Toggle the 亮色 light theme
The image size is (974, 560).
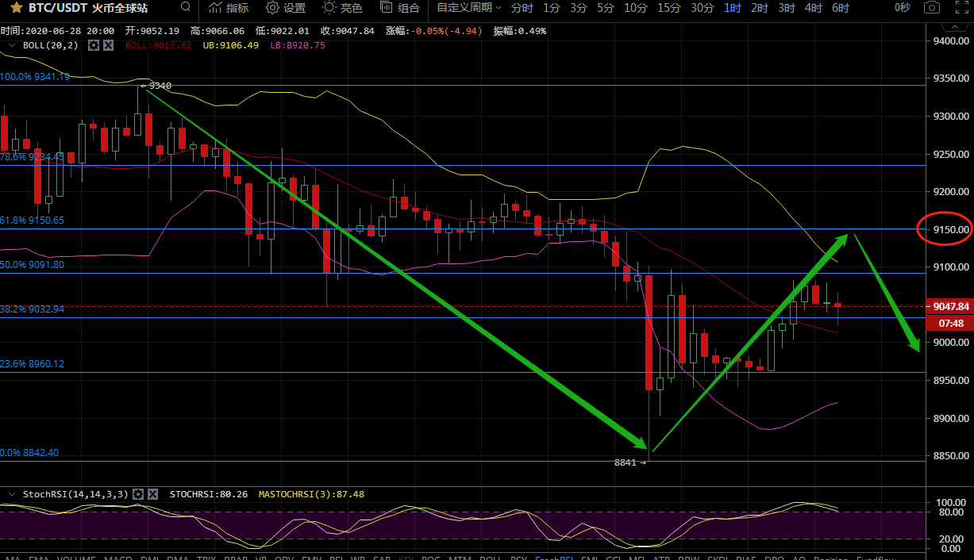[x=343, y=8]
